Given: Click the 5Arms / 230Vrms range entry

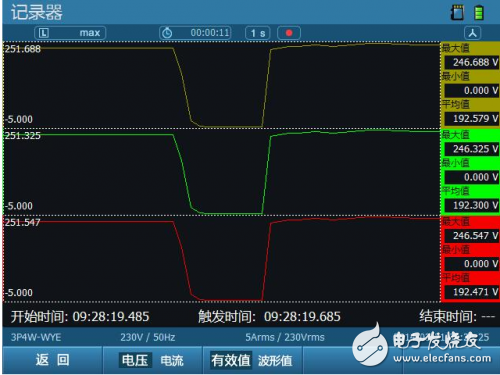Looking at the screenshot, I should pos(285,337).
